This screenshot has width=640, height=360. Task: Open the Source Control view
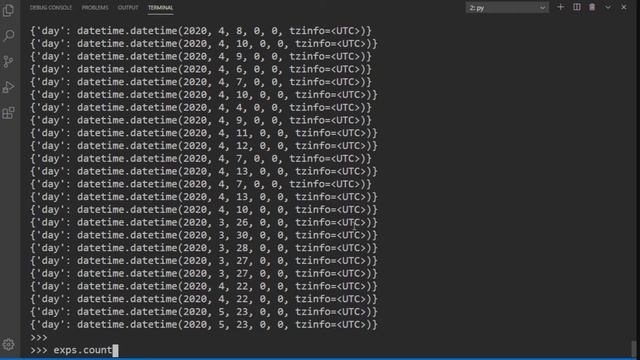tap(8, 62)
